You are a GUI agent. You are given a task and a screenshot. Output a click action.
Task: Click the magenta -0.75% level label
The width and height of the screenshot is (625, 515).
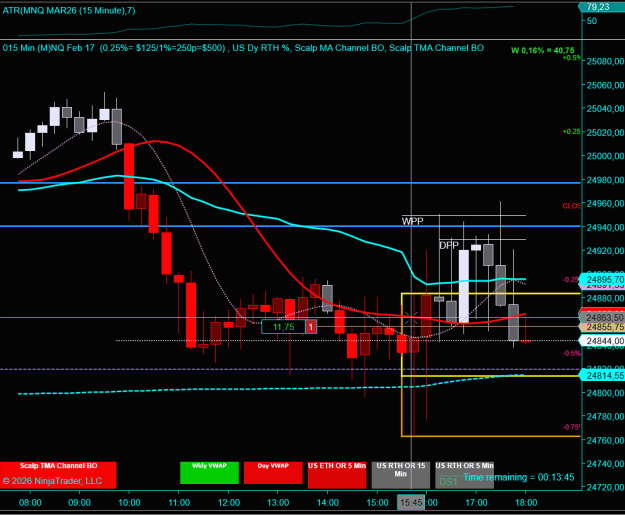click(571, 427)
